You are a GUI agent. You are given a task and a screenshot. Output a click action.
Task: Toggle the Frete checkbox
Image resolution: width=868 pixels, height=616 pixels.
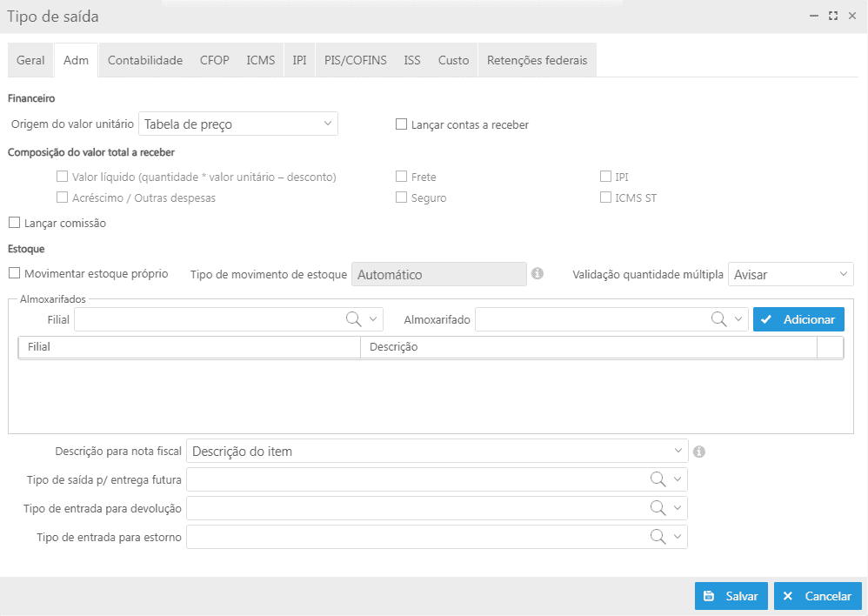coord(401,176)
